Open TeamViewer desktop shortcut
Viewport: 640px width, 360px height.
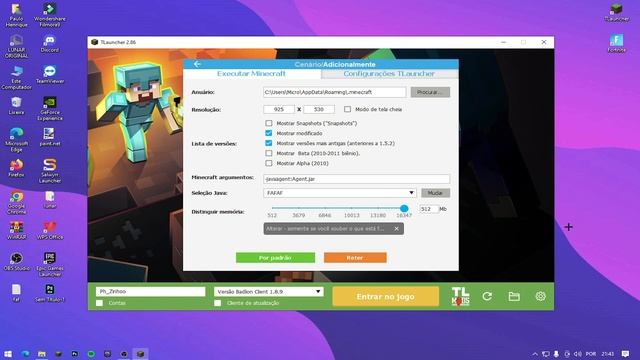50,75
